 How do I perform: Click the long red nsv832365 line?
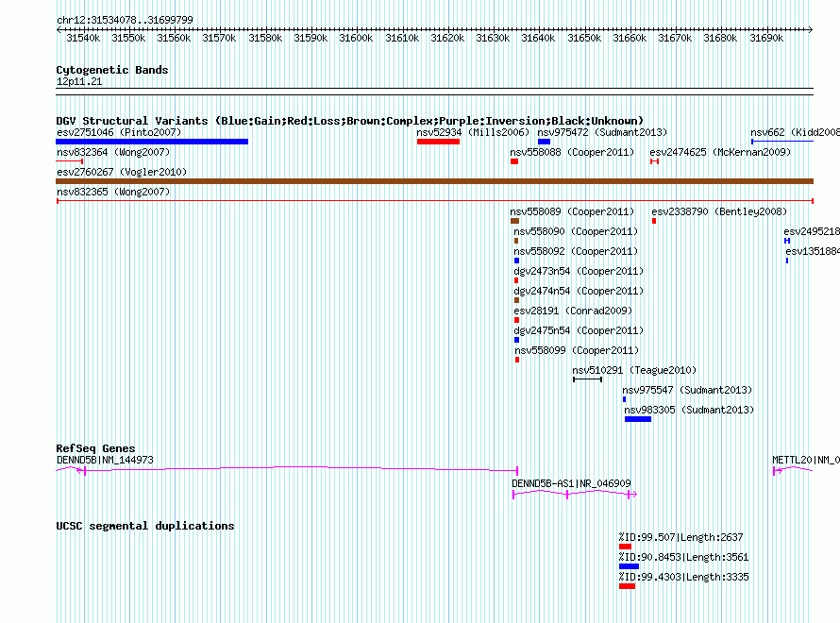(434, 201)
